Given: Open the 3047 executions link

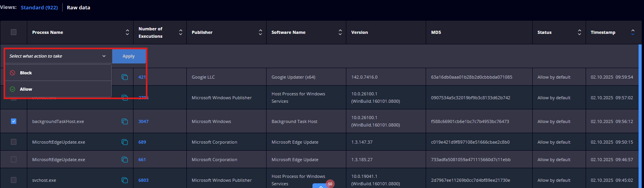Looking at the screenshot, I should point(143,121).
